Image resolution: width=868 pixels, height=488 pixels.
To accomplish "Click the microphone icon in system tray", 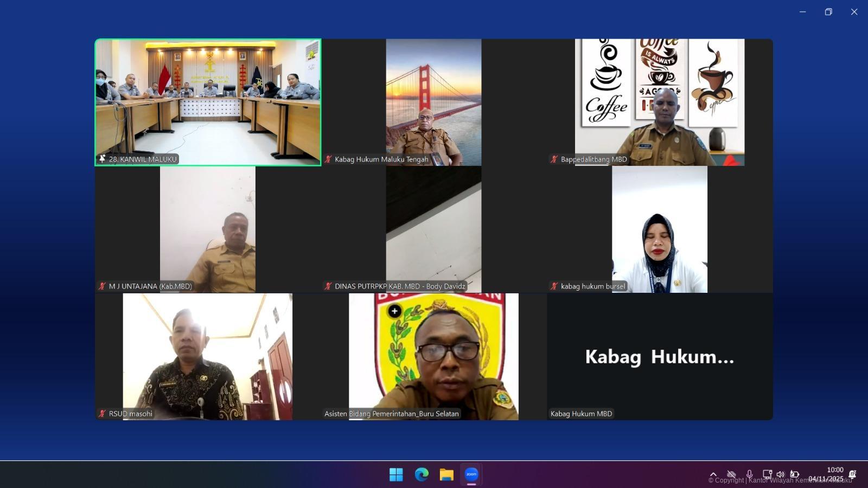I will pos(749,474).
